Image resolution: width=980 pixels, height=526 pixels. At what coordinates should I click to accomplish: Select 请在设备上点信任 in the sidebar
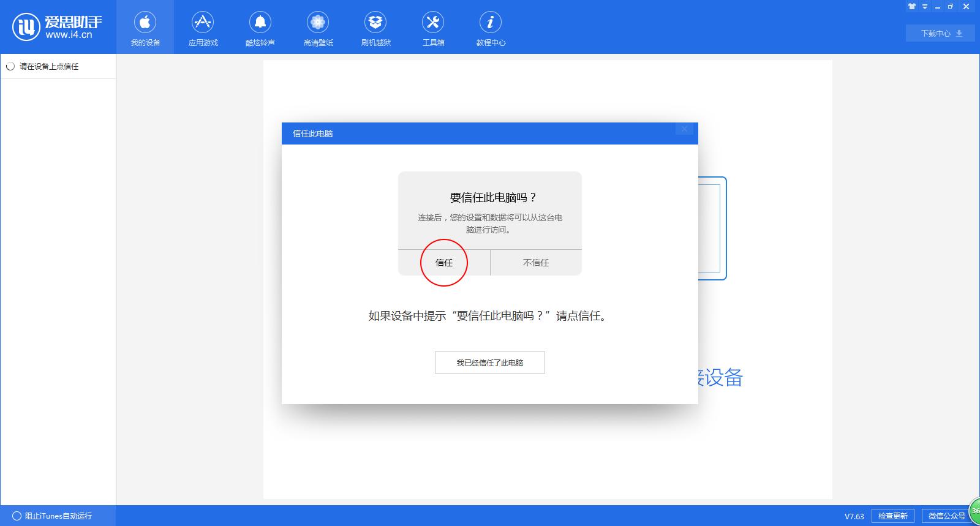click(58, 66)
